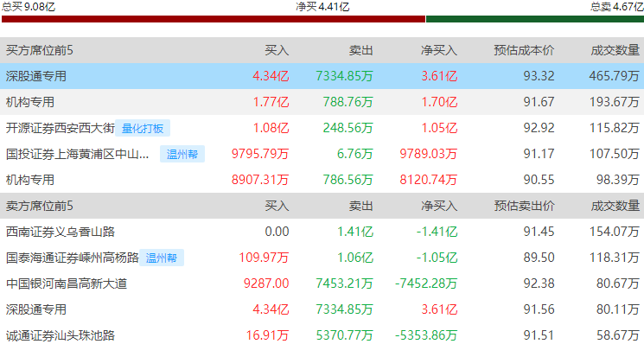Click the -7452.28万 net buy value
The width and height of the screenshot is (644, 344).
tap(426, 283)
